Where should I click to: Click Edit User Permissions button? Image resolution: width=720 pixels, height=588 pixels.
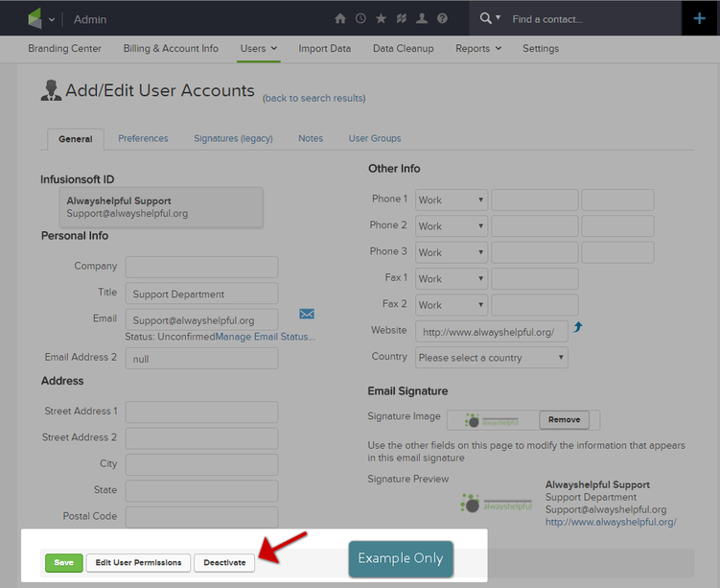point(138,562)
